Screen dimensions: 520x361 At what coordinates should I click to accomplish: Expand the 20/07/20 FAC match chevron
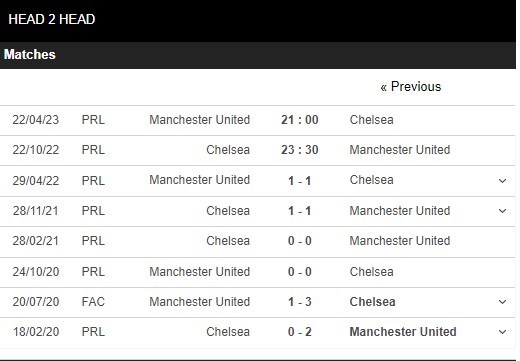[x=502, y=302]
